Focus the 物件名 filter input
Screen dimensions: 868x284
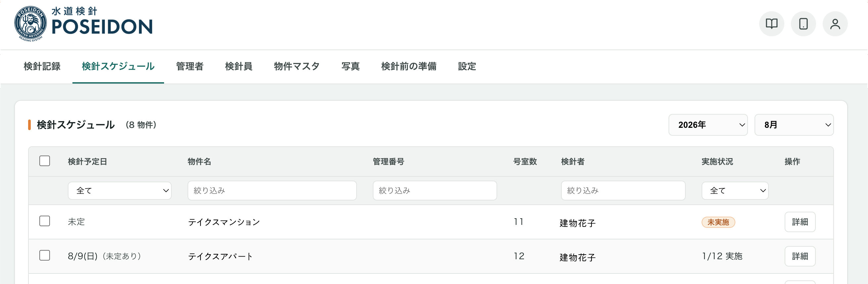click(272, 191)
